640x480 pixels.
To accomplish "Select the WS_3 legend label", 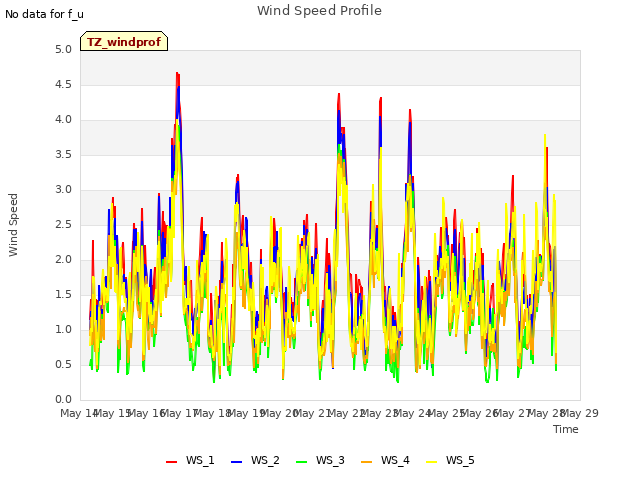I will point(330,460).
